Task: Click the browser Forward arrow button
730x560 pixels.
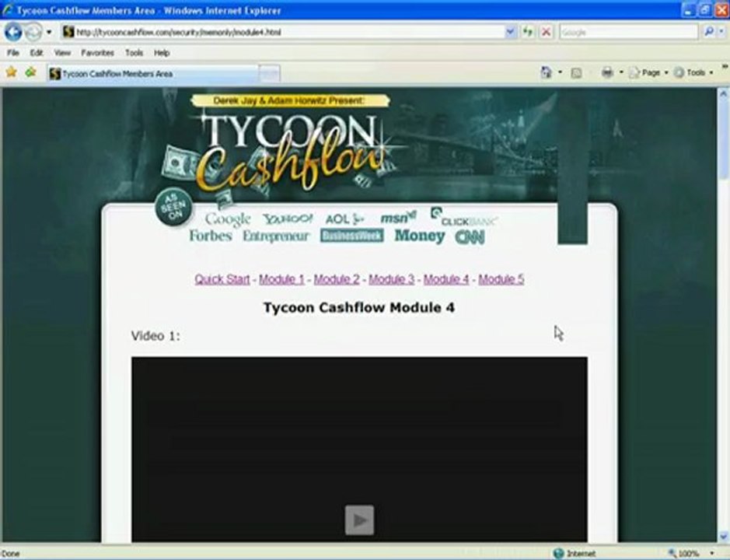Action: (x=33, y=32)
